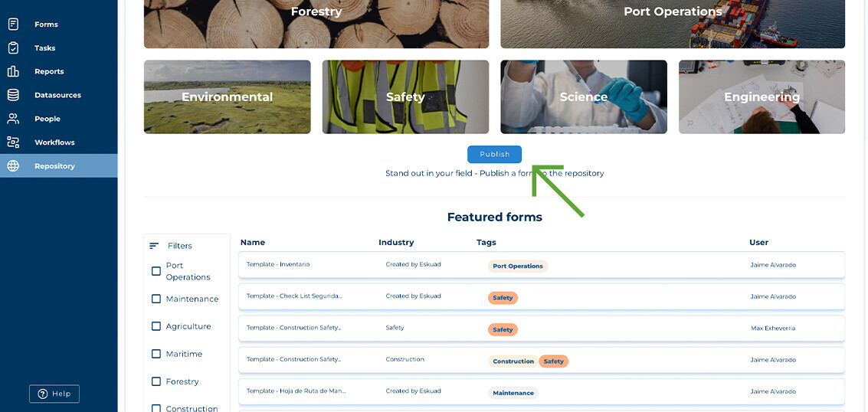
Task: Click the Repository globe icon
Action: (13, 166)
